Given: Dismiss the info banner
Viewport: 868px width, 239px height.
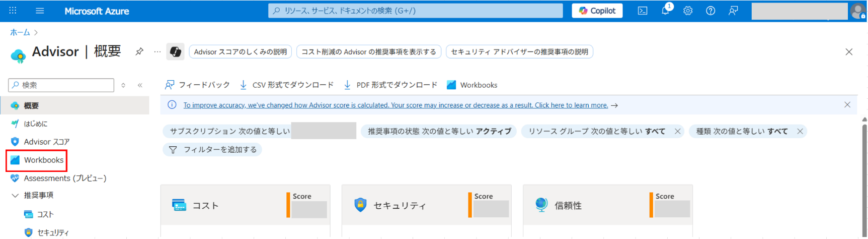Looking at the screenshot, I should (847, 105).
